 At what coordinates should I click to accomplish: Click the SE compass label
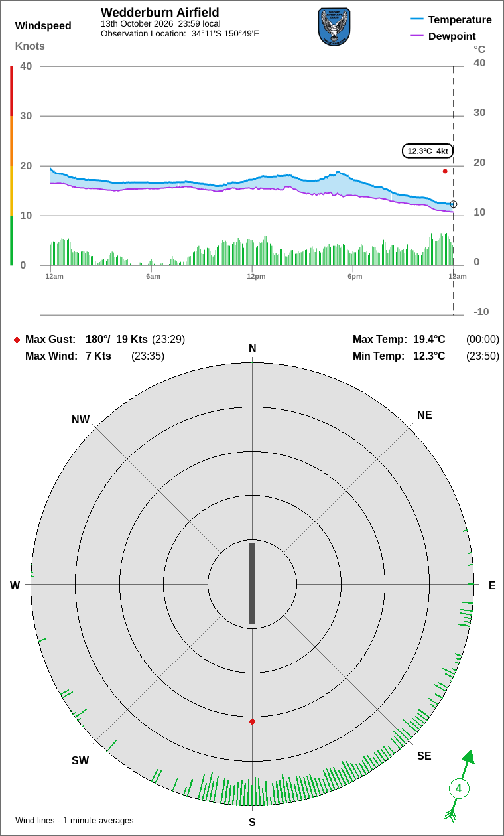pyautogui.click(x=424, y=756)
